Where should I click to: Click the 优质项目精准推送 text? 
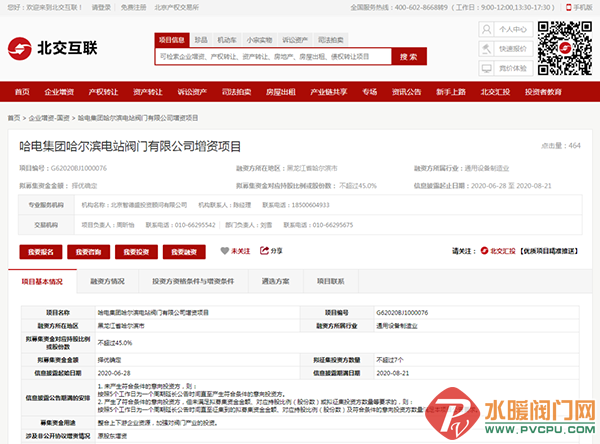[549, 251]
